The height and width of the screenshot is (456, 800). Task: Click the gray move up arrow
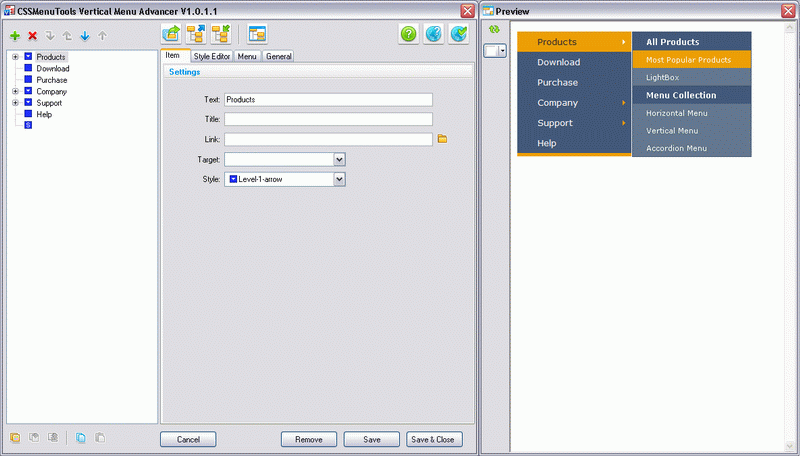tap(103, 36)
